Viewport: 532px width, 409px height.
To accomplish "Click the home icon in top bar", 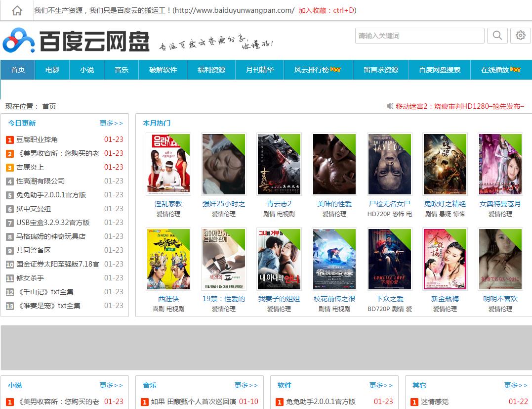I will pos(17,10).
